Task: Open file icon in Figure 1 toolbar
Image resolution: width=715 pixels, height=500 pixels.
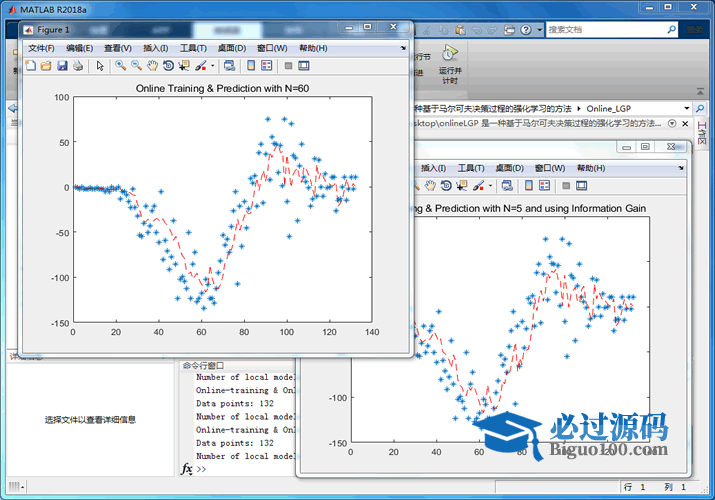Action: 46,66
